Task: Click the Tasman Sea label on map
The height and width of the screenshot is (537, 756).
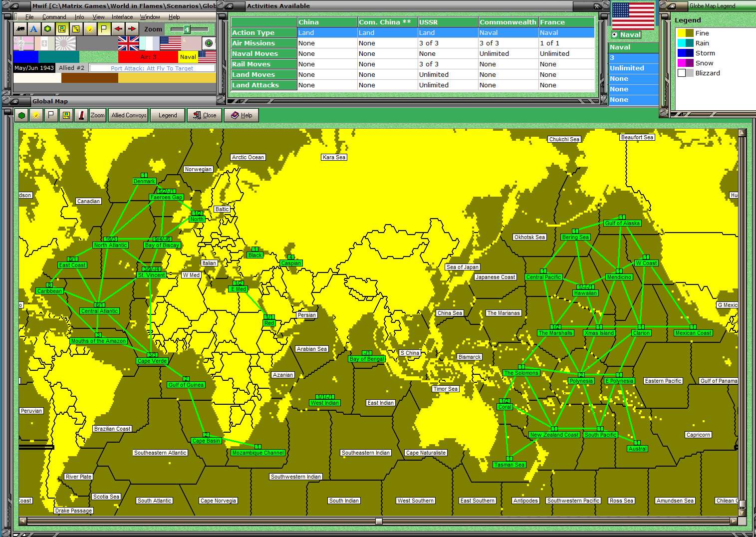Action: click(509, 465)
